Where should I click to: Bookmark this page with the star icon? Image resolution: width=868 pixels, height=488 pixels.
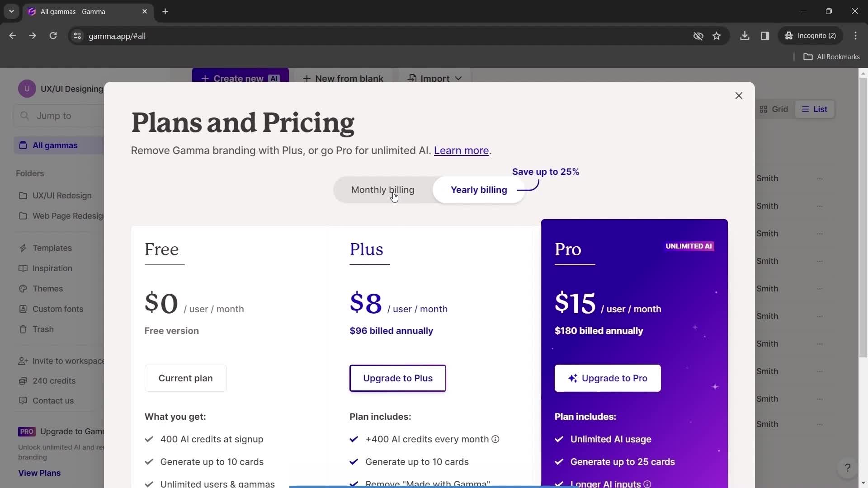tap(717, 36)
